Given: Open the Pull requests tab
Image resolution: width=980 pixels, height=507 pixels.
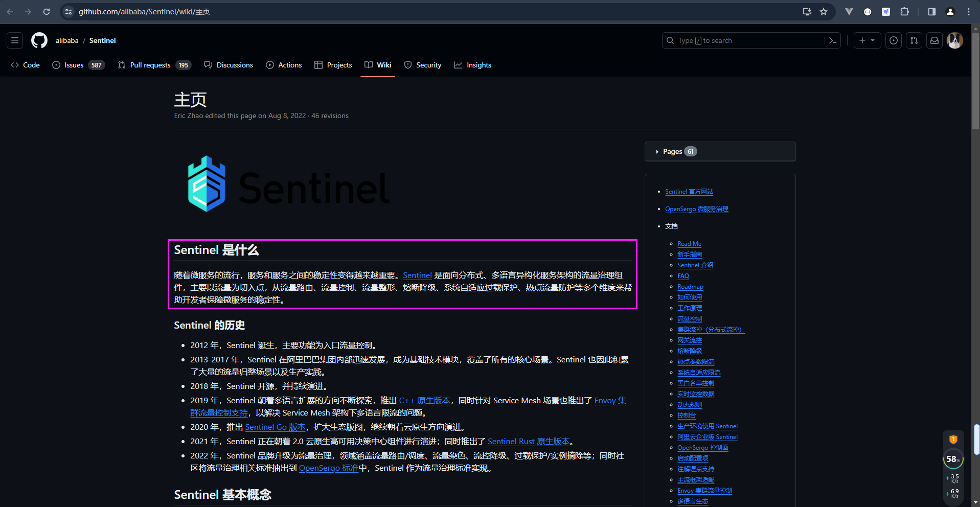Looking at the screenshot, I should (154, 65).
